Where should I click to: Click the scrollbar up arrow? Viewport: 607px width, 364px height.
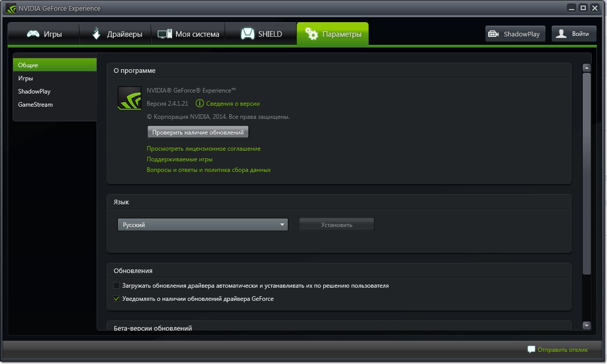[x=587, y=68]
